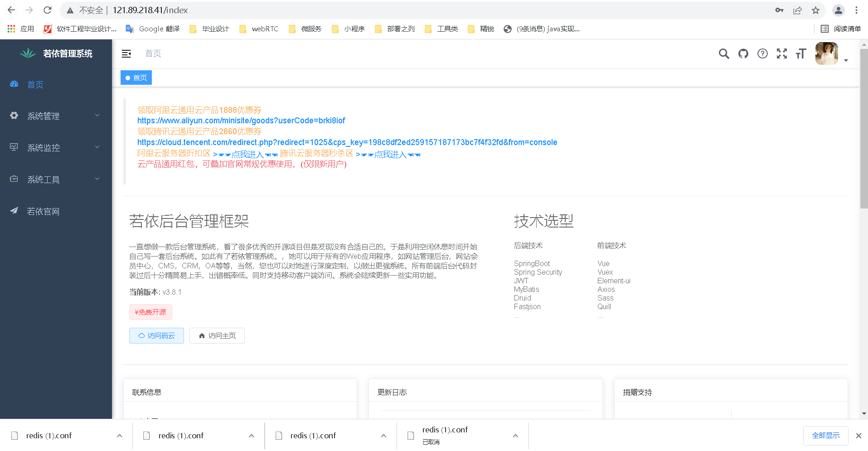Select 首页 dashboard in sidebar
Screen dimensions: 868x451
pos(56,84)
